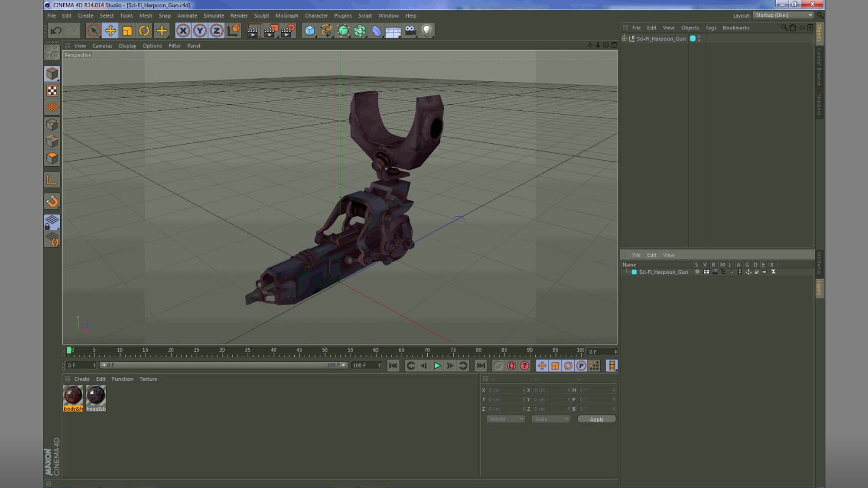Click the green NURBS generator icon
The height and width of the screenshot is (488, 868).
(343, 31)
